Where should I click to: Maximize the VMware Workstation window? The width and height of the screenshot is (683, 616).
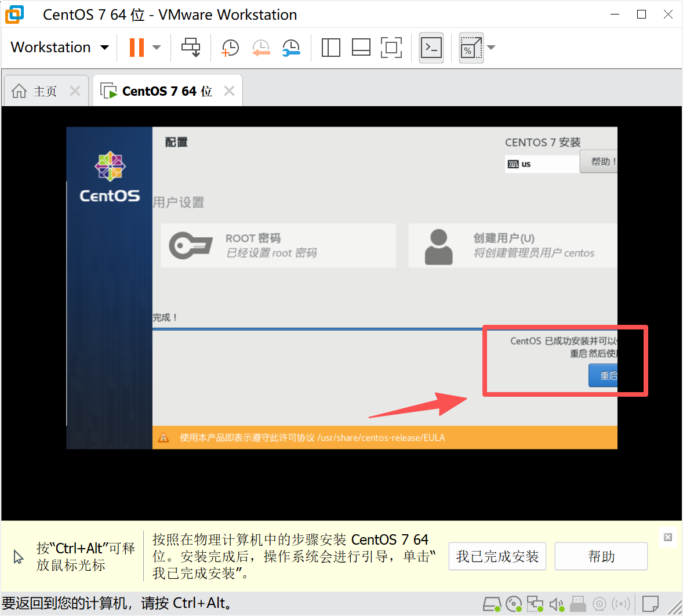pos(641,15)
